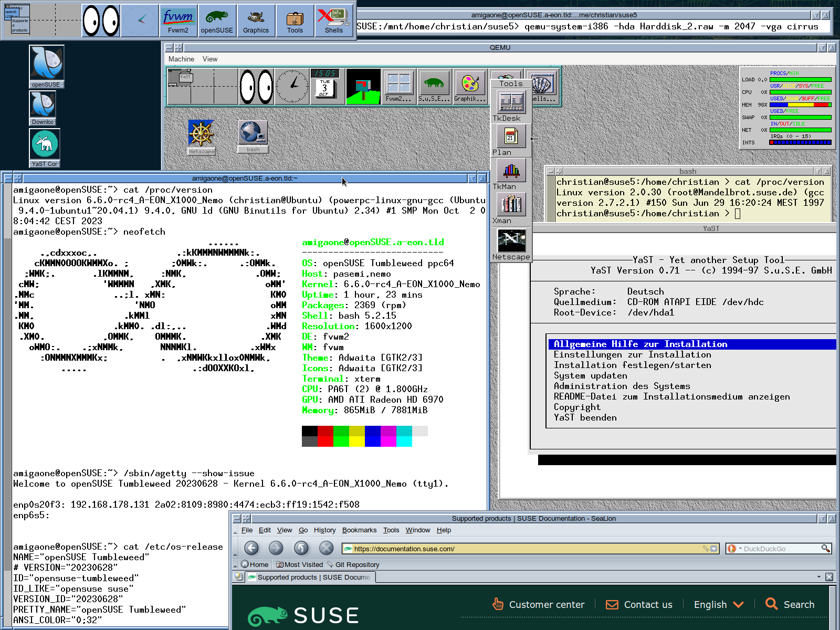
Task: Open the Shells launcher in top panel
Action: 334,21
